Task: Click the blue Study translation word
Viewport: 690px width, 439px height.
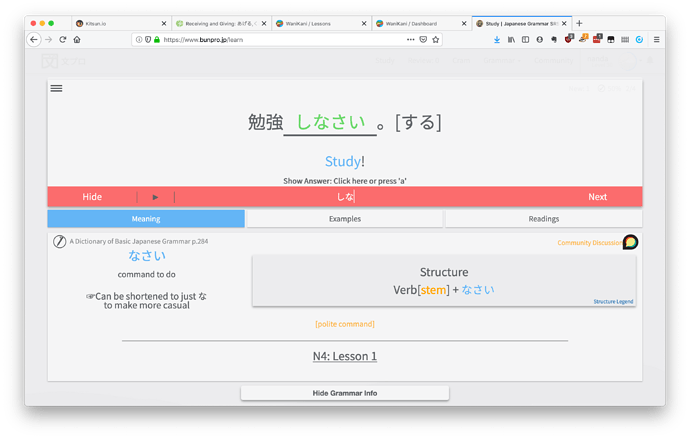Action: coord(343,161)
